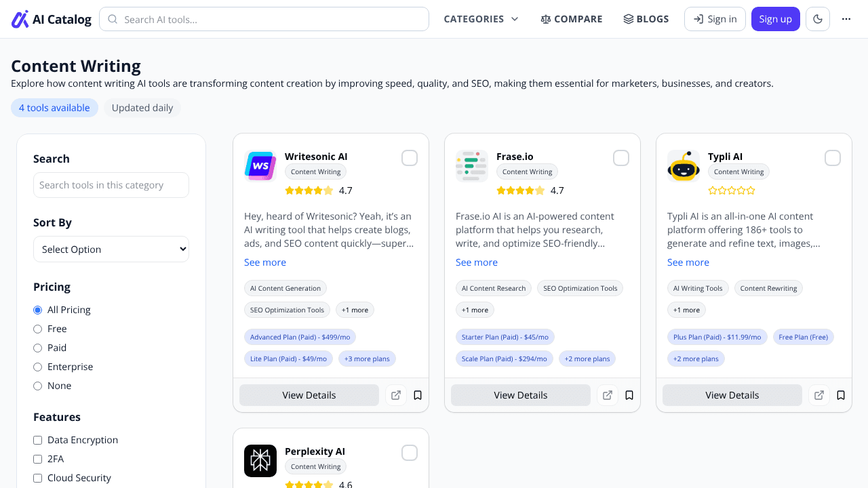
Task: Expand Typli AI +2 more plans
Action: pos(696,359)
